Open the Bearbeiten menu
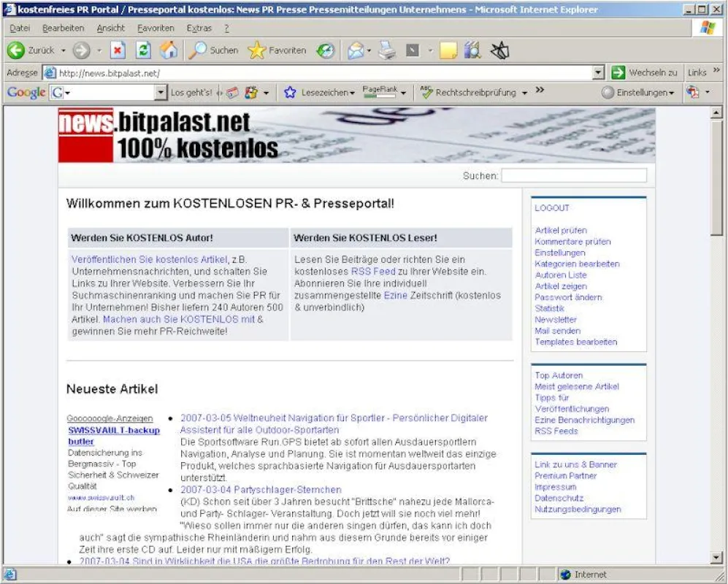The height and width of the screenshot is (584, 728). (63, 28)
